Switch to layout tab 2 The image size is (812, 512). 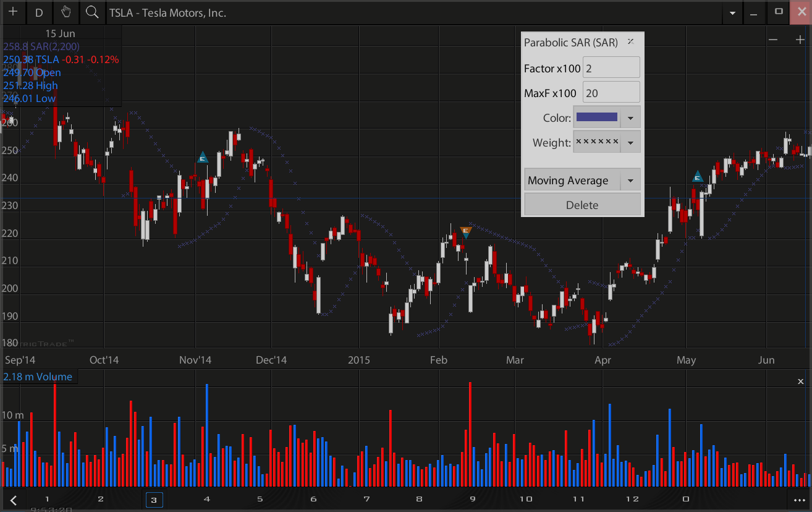coord(100,499)
